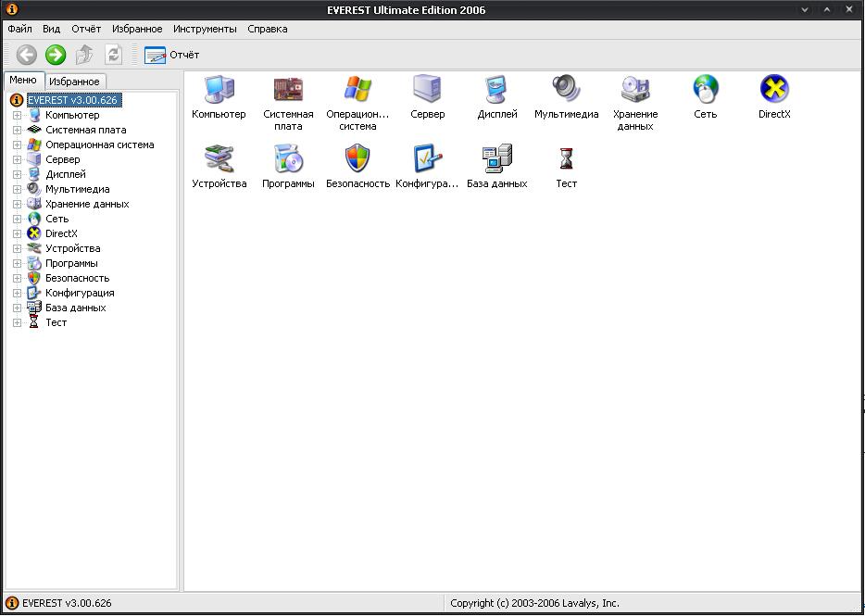Open the Безопасность shield icon

357,159
